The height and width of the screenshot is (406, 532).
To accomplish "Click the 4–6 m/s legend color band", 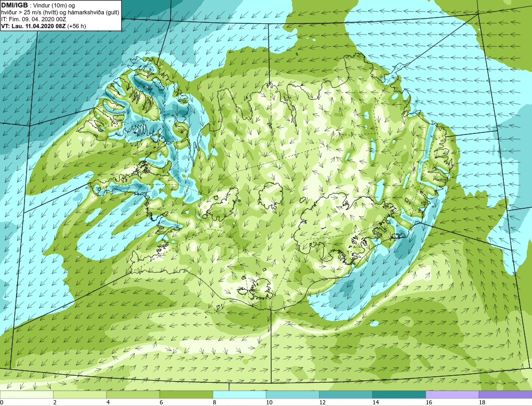I will tap(133, 394).
